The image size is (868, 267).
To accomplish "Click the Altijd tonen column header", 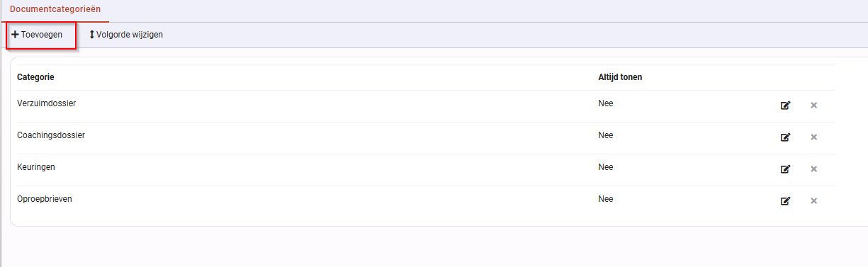I will point(620,77).
